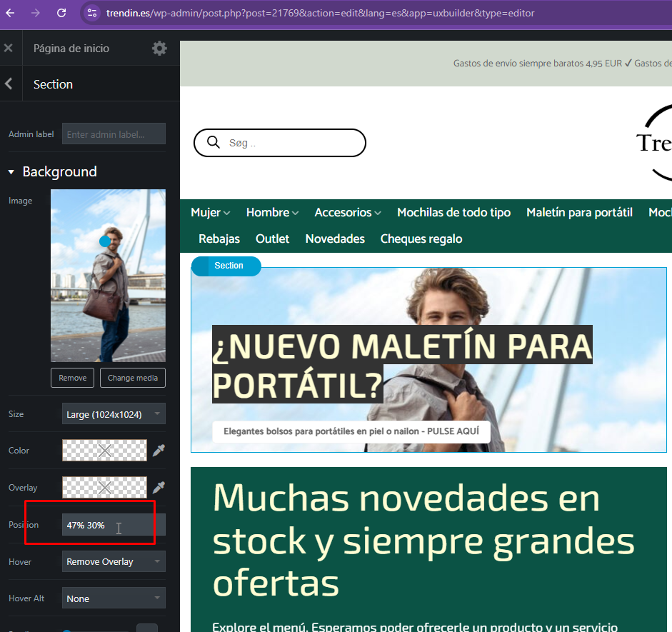Click the Change media button
Viewport: 672px width, 632px height.
point(132,378)
